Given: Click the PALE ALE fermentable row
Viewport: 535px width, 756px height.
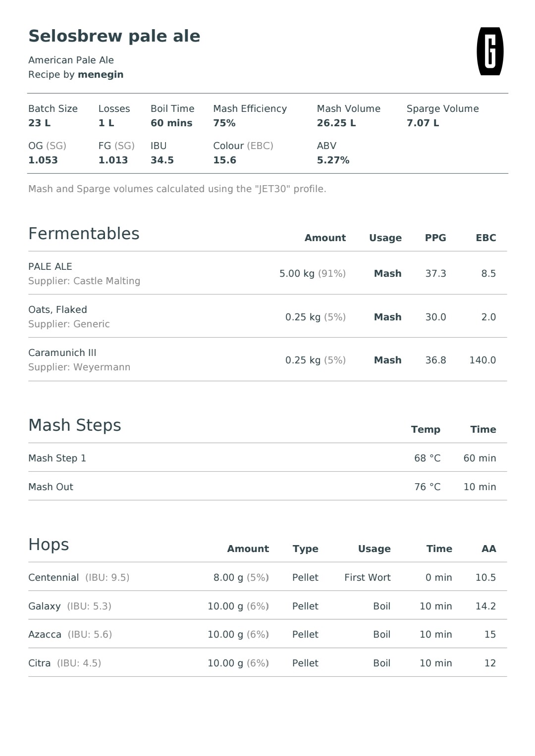Looking at the screenshot, I should [x=267, y=273].
